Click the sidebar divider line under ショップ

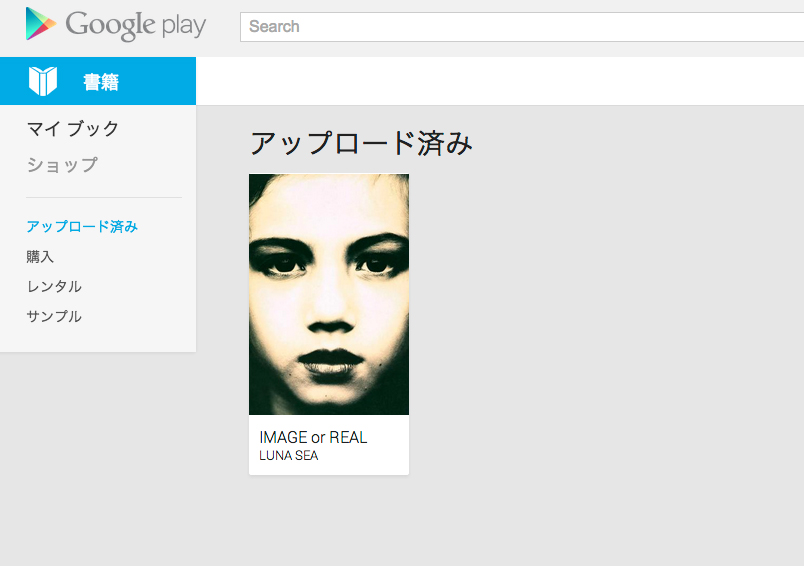pyautogui.click(x=104, y=197)
